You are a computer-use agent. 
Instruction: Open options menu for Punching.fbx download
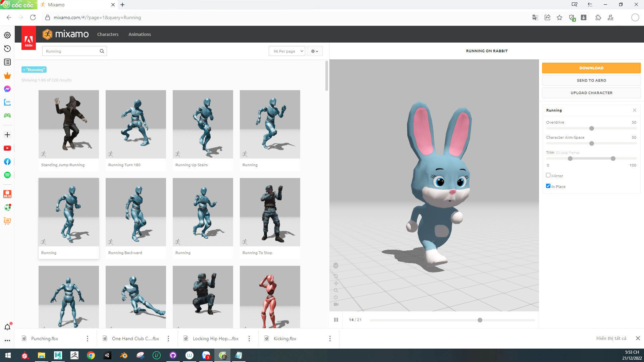(x=88, y=339)
